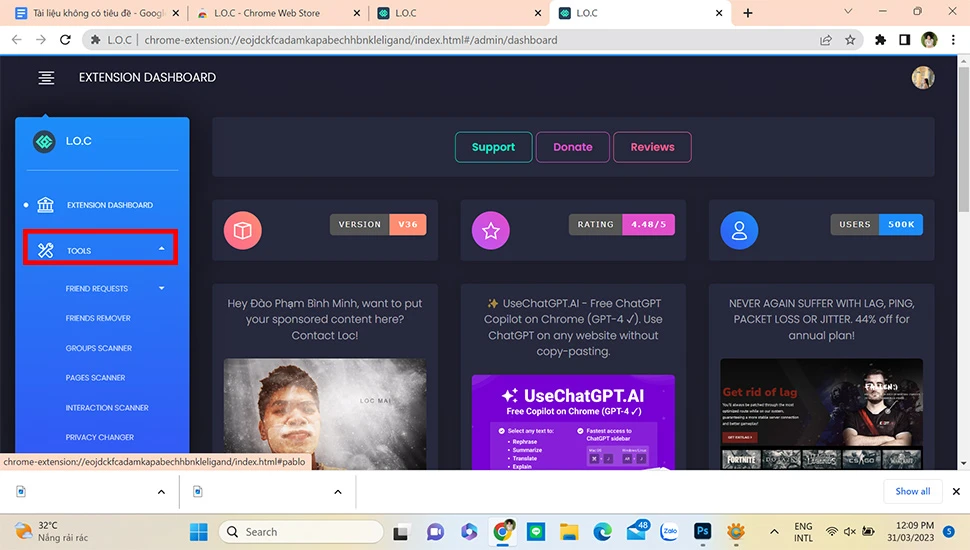Screen dimensions: 970x550
Task: Open first download item options arrow
Action: (161, 492)
